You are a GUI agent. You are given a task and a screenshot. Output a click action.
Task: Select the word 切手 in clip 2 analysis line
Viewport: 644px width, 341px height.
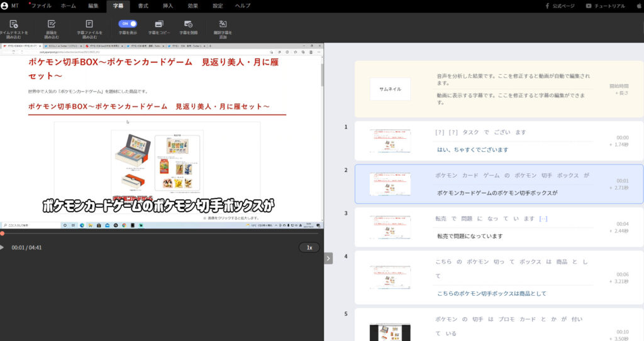[x=547, y=175]
